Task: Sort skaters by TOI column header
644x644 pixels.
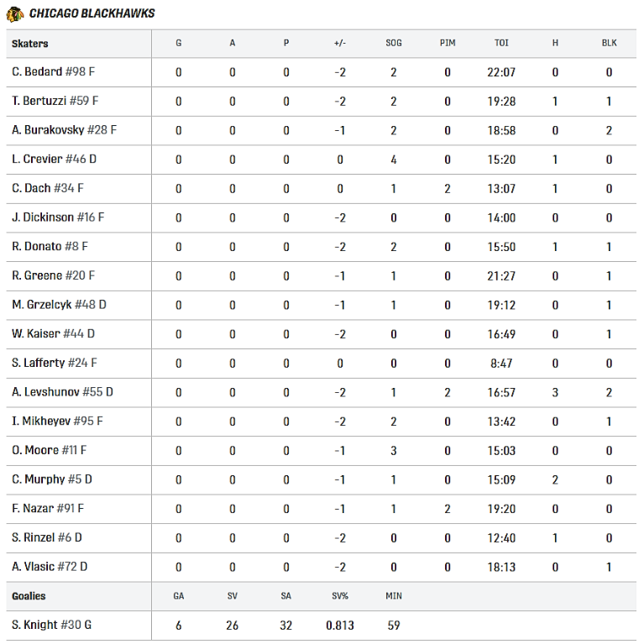Action: coord(501,43)
